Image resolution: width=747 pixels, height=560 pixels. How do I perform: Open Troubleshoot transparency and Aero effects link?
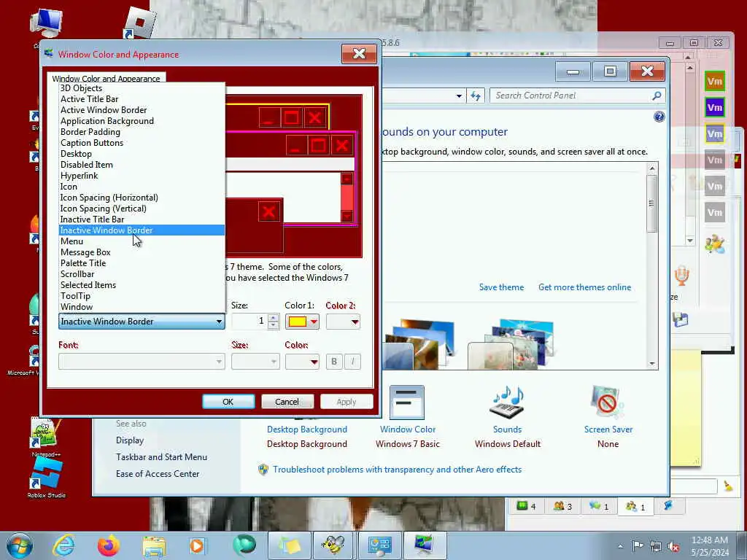click(x=397, y=470)
